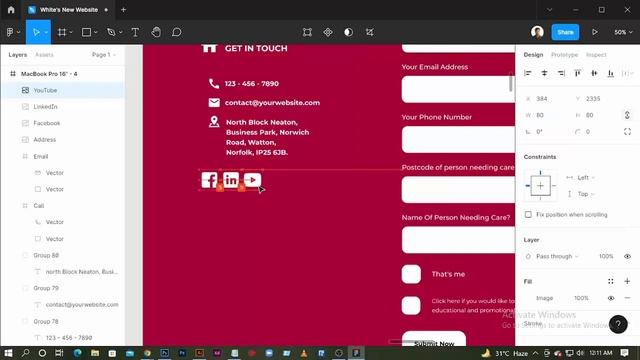Expand Pen tool options arrow

[120, 32]
